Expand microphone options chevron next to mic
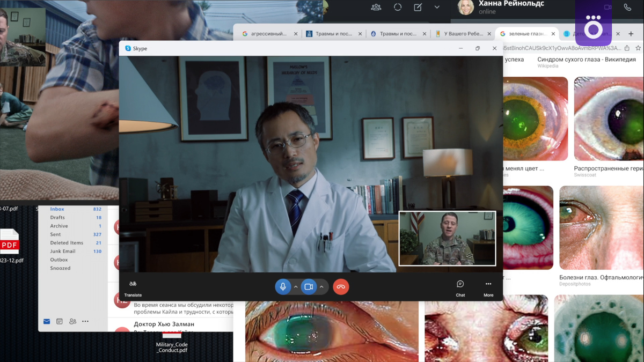Screen dimensions: 644x362 (296, 287)
